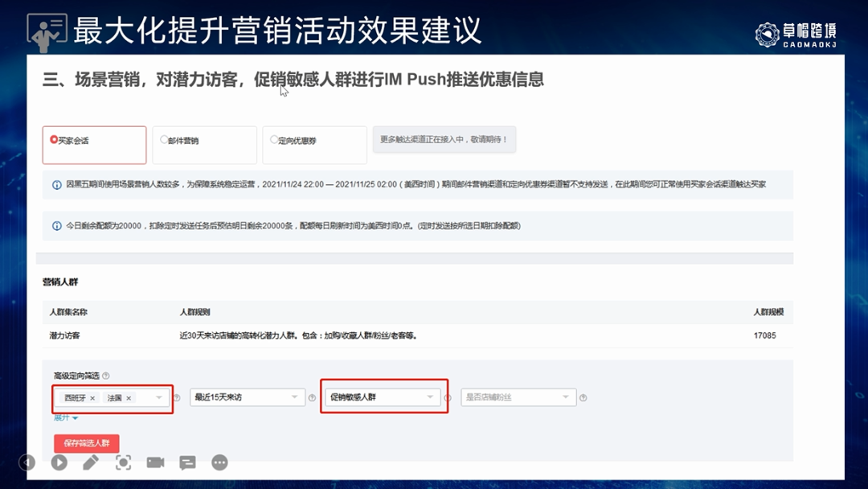Screen dimensions: 868x489
Task: Click the help icon next to 高级定向筛选
Action: [106, 376]
